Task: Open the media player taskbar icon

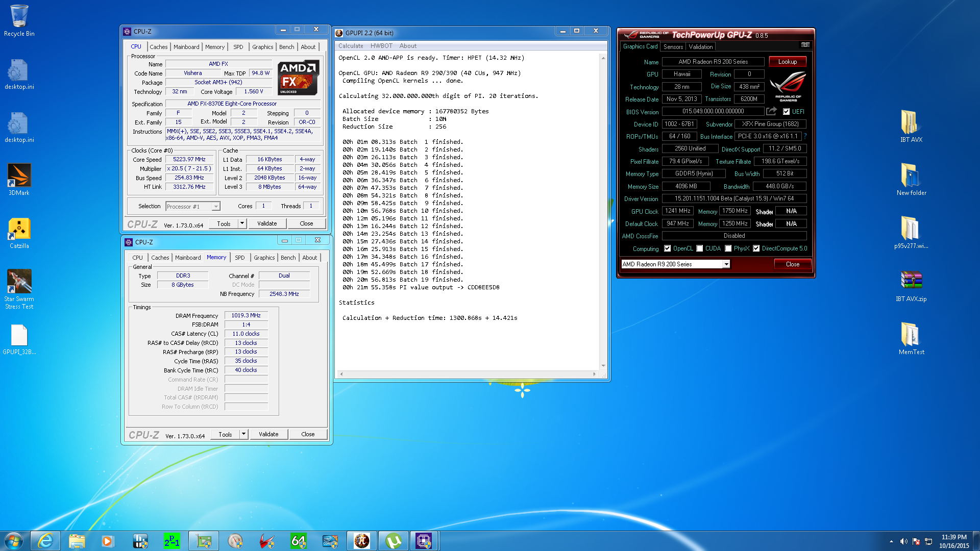Action: pyautogui.click(x=107, y=541)
